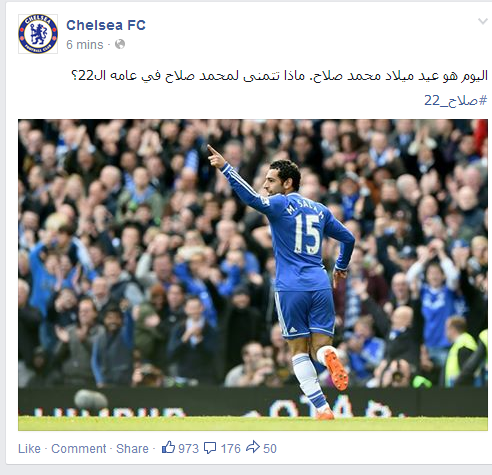
Task: Open the Chelsea FC crest profile picture
Action: [38, 34]
